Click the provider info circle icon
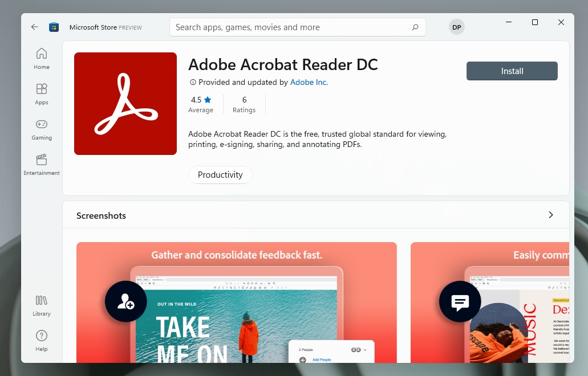 [193, 82]
